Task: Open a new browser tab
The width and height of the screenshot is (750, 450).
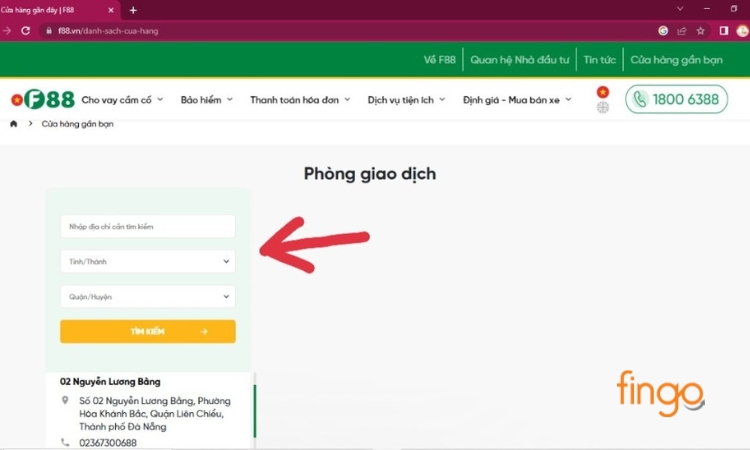Action: (x=133, y=10)
